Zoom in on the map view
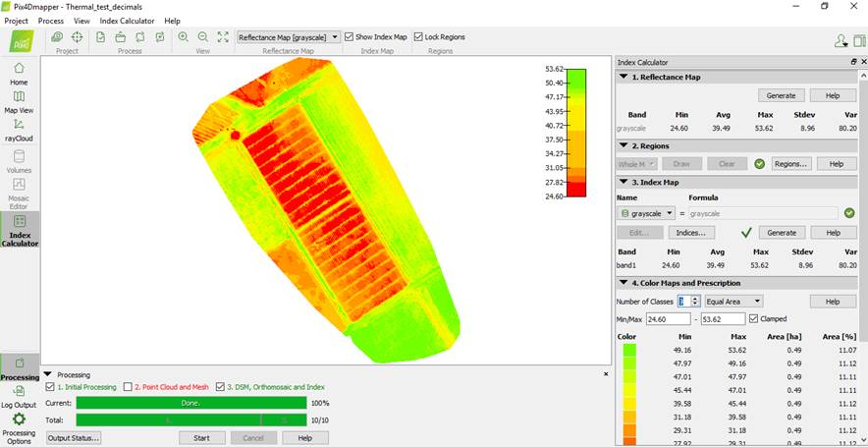The image size is (868, 447). 183,37
